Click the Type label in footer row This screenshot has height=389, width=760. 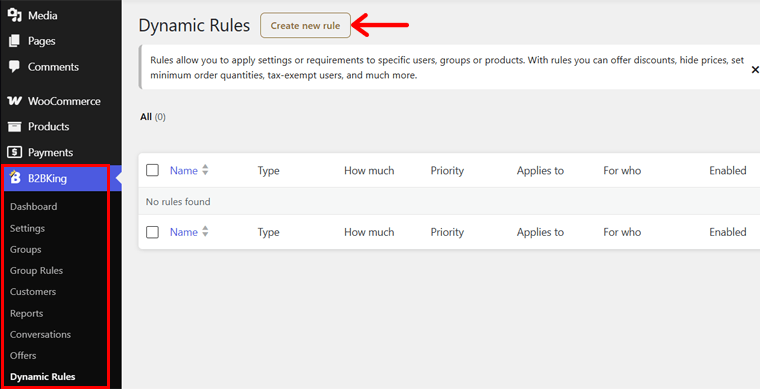(269, 232)
